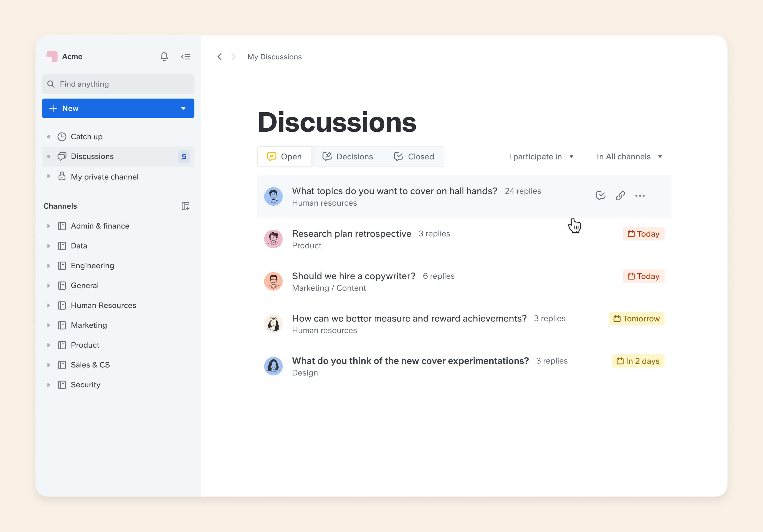The width and height of the screenshot is (763, 532).
Task: Open the Research plan retrospective discussion
Action: coord(352,234)
